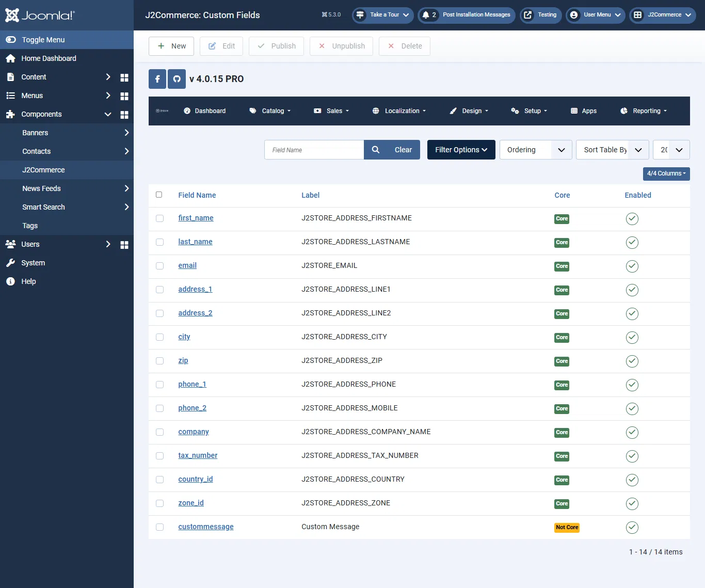Open Post Installation Messages
This screenshot has width=705, height=588.
(467, 15)
